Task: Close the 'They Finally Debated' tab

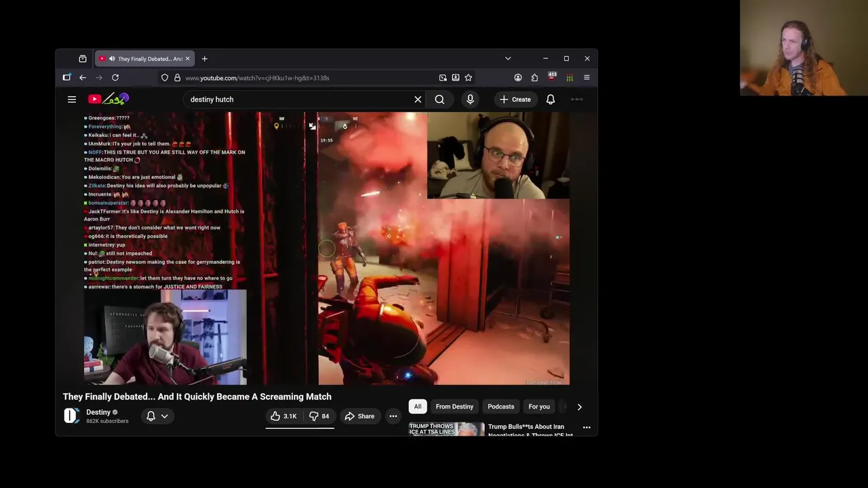Action: click(188, 59)
